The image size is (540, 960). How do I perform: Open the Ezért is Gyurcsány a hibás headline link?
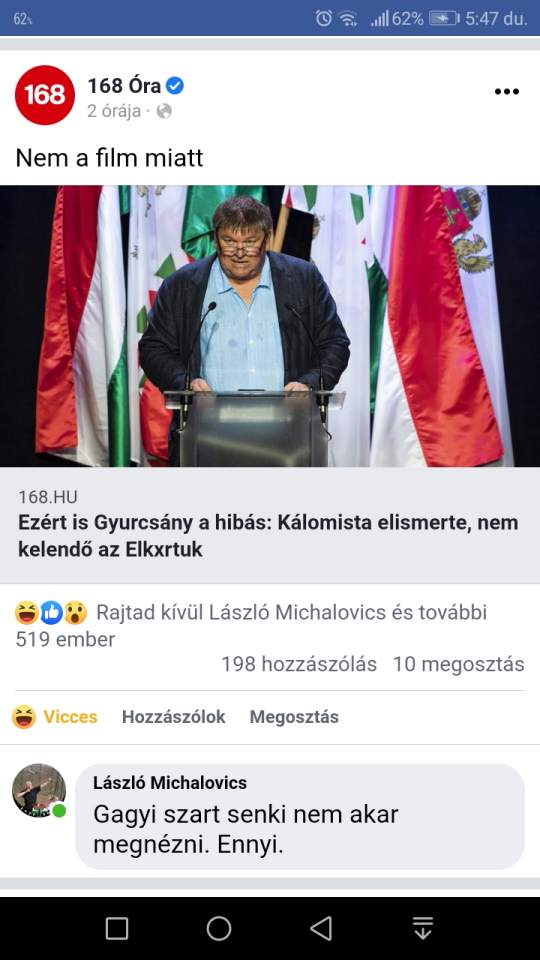point(268,536)
